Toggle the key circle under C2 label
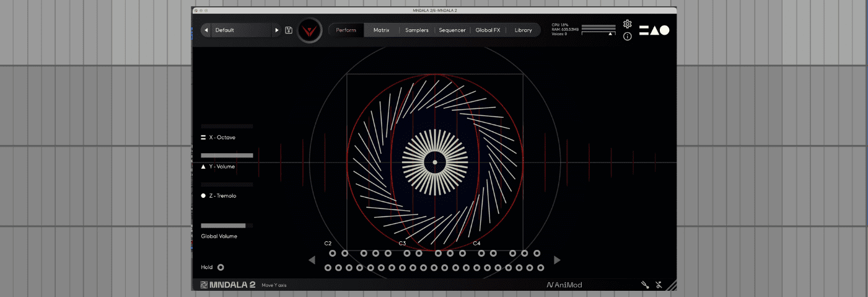 pyautogui.click(x=333, y=253)
